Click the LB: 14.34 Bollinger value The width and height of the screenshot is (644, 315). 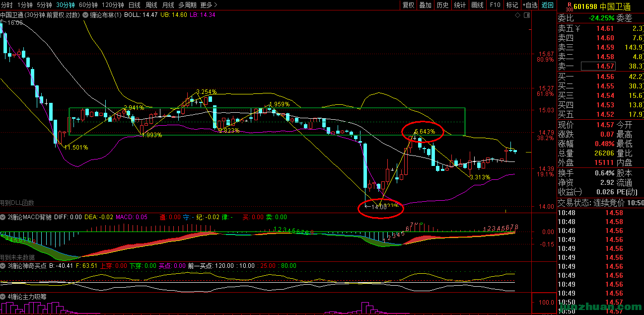203,15
